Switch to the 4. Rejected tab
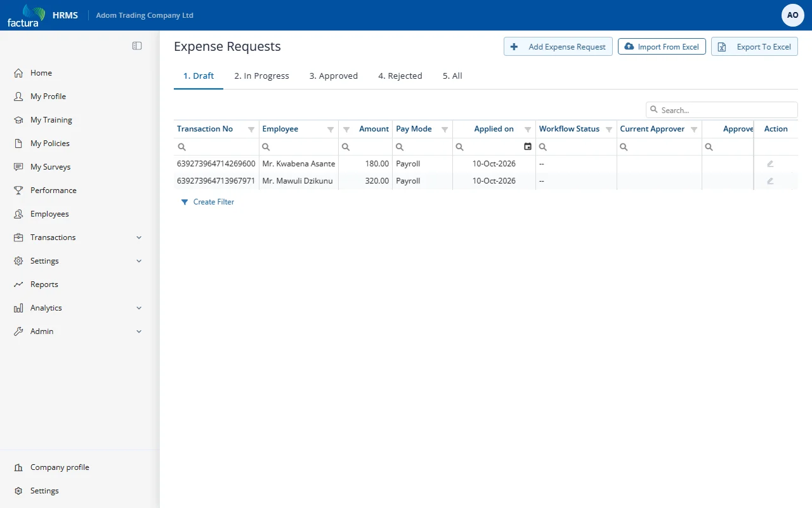The image size is (812, 508). [x=400, y=76]
